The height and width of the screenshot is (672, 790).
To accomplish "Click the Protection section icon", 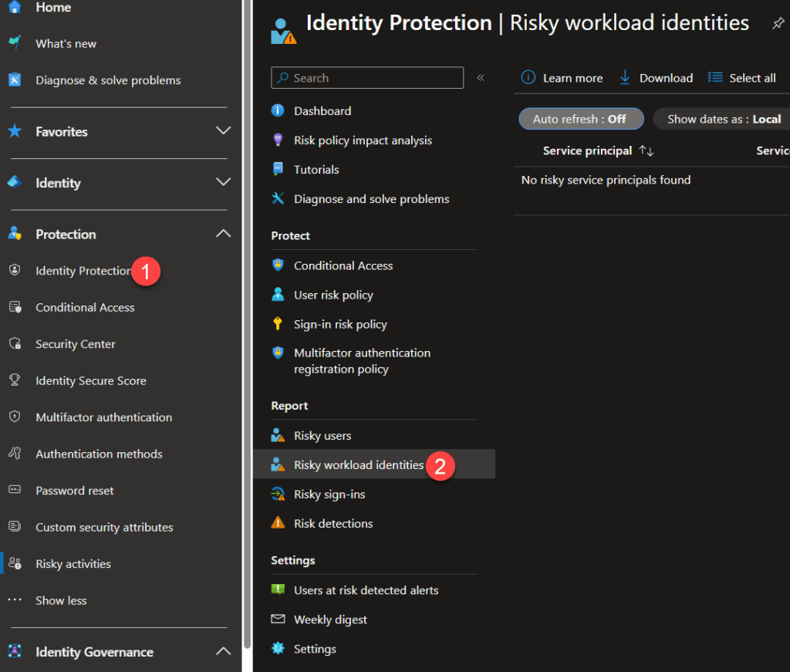I will (15, 234).
